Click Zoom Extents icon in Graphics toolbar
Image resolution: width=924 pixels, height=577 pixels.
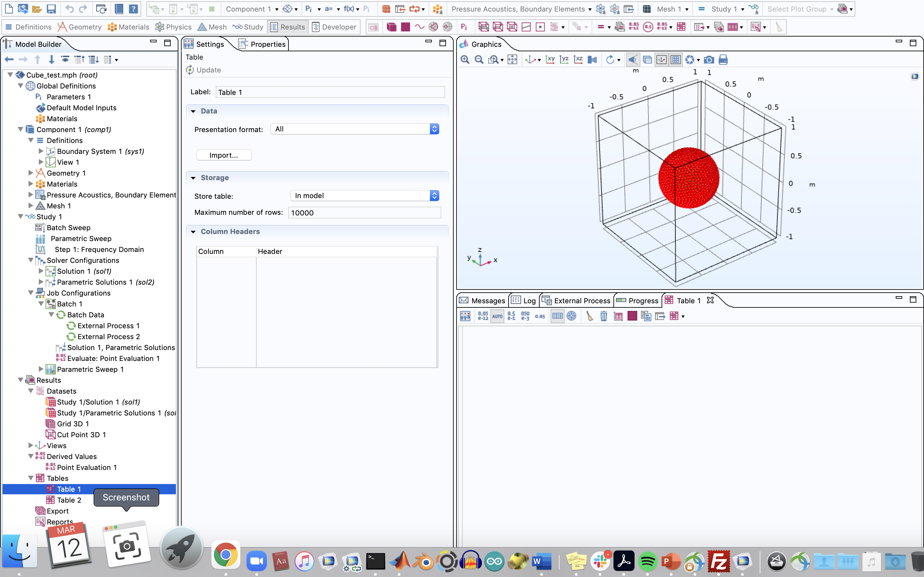(x=512, y=60)
